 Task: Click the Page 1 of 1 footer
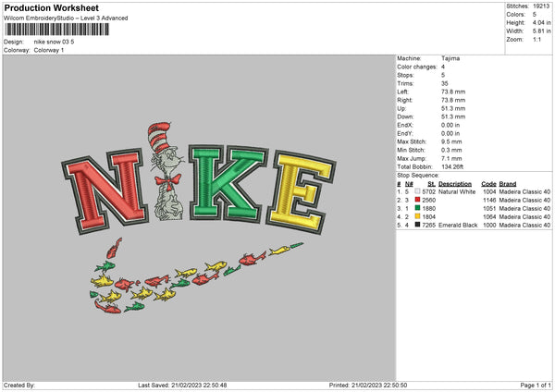(536, 385)
